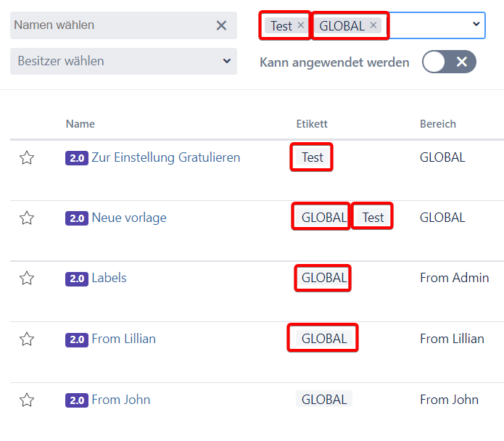Sort by the Etikett column header
Viewport: 504px width, 441px height.
tap(312, 124)
